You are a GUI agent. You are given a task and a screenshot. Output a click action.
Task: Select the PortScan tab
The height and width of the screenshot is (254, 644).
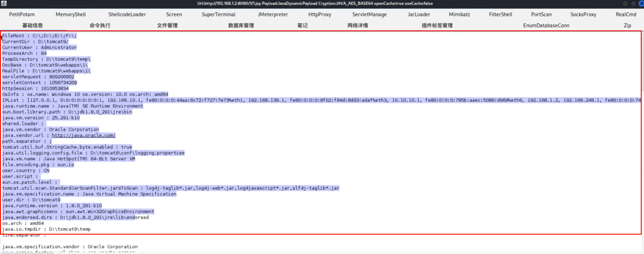pos(541,14)
